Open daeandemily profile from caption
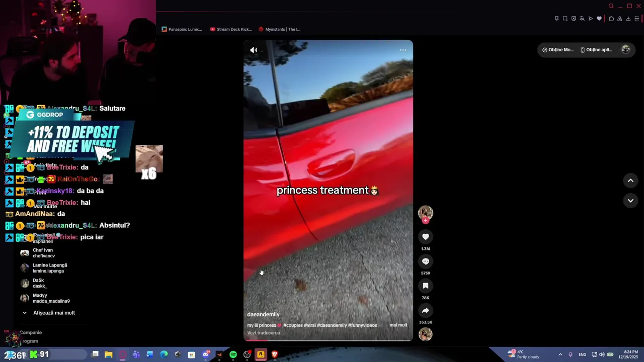The image size is (644, 362). click(263, 314)
